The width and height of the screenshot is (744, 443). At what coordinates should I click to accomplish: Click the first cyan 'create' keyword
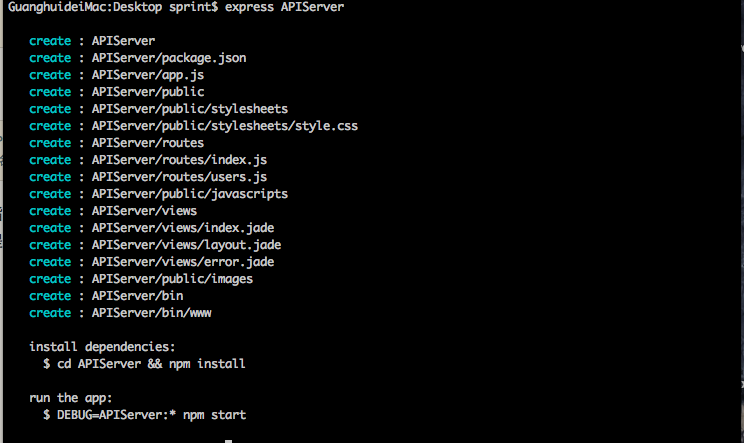50,41
